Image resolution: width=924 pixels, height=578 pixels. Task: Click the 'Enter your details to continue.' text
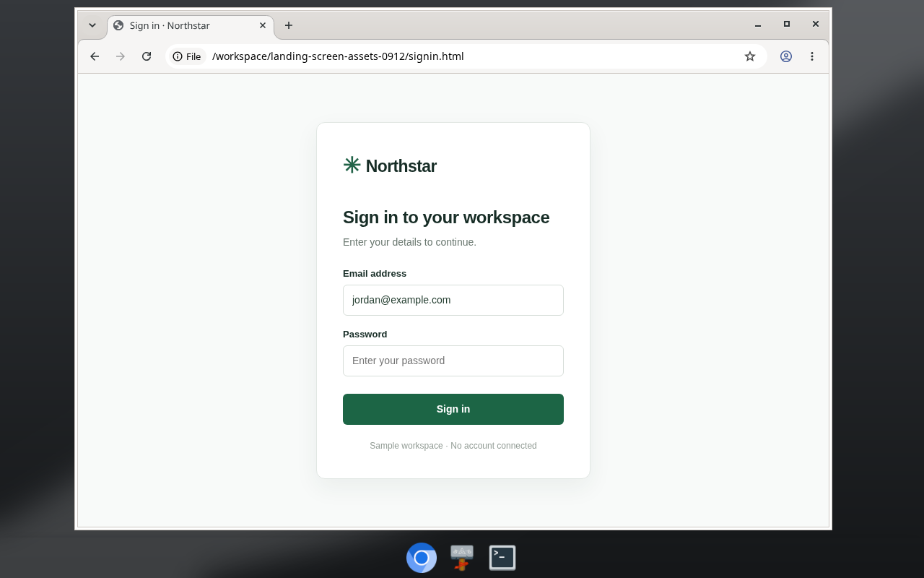pos(409,242)
